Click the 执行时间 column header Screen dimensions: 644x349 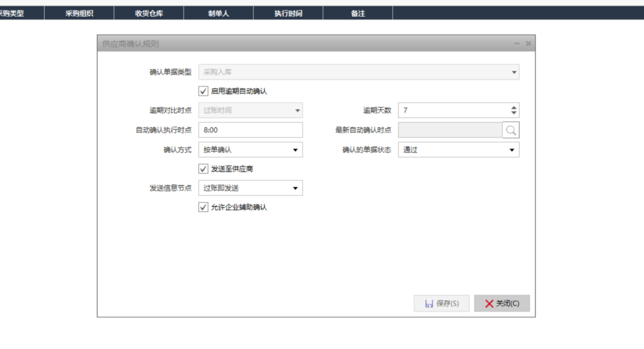point(288,13)
